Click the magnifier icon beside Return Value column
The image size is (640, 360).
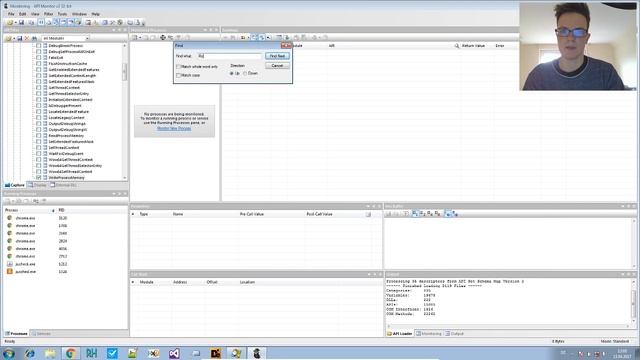[x=457, y=46]
